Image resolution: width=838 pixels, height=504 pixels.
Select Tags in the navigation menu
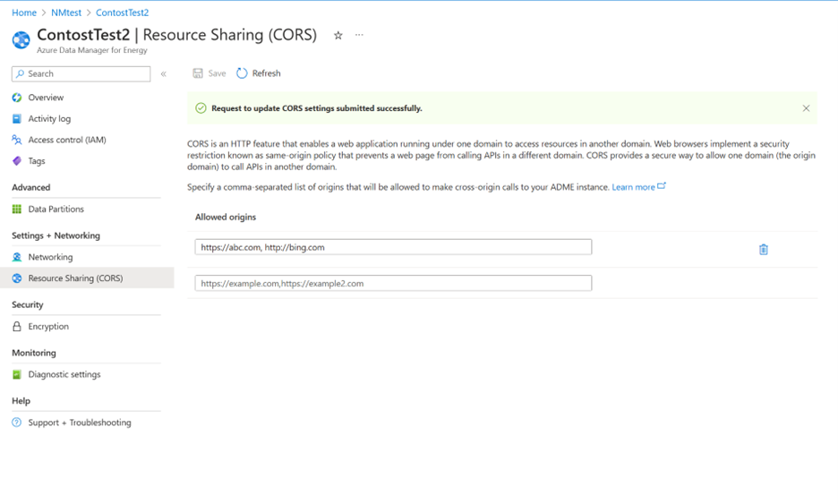point(37,161)
